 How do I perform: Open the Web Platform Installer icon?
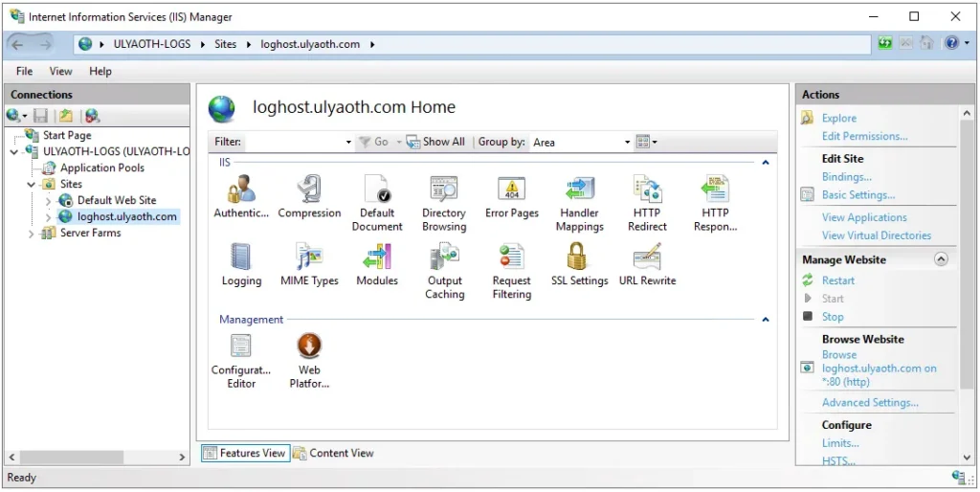pos(309,360)
